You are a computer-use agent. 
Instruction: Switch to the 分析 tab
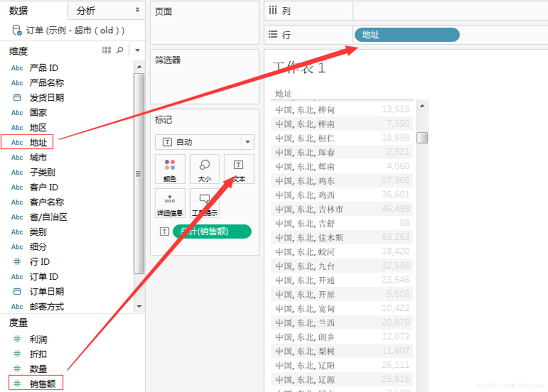(86, 11)
